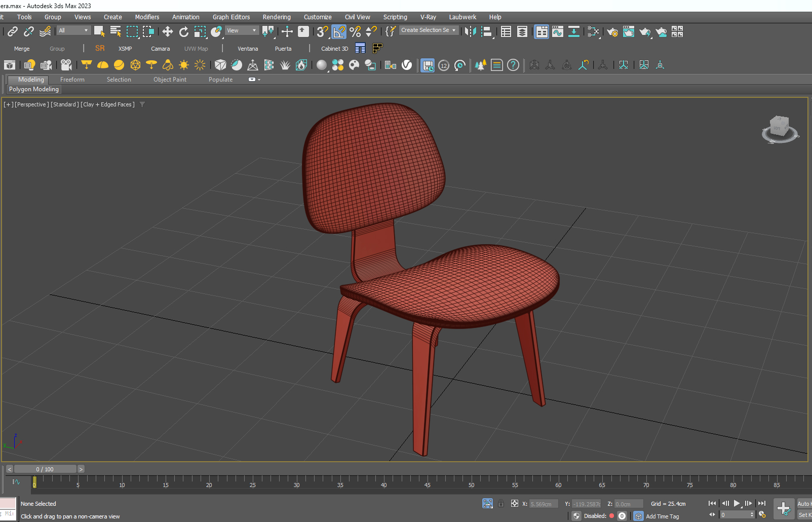Choose Rectangular Selection Region tool
The height and width of the screenshot is (522, 812).
click(x=132, y=31)
